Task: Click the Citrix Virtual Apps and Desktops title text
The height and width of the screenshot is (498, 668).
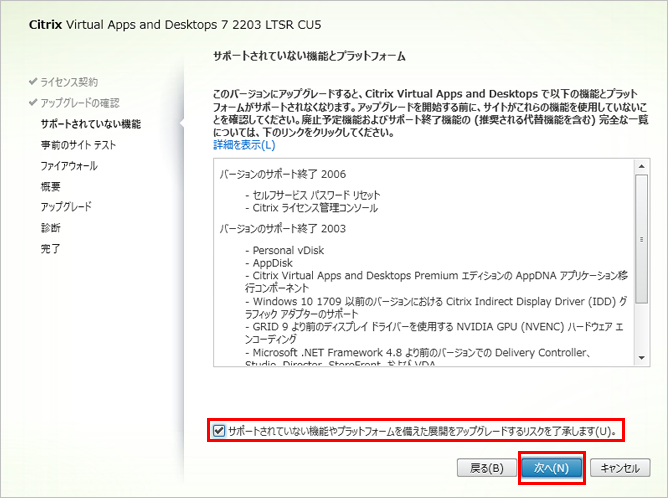Action: tap(175, 25)
